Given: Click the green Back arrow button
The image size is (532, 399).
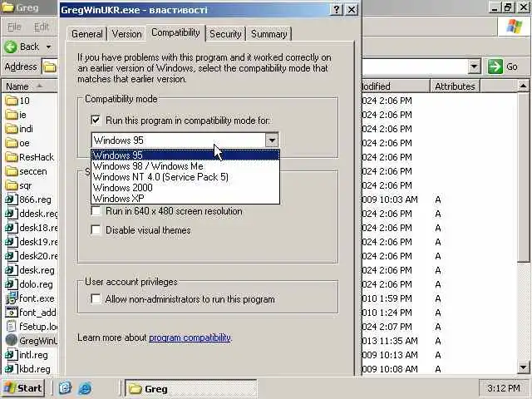Looking at the screenshot, I should coord(11,47).
